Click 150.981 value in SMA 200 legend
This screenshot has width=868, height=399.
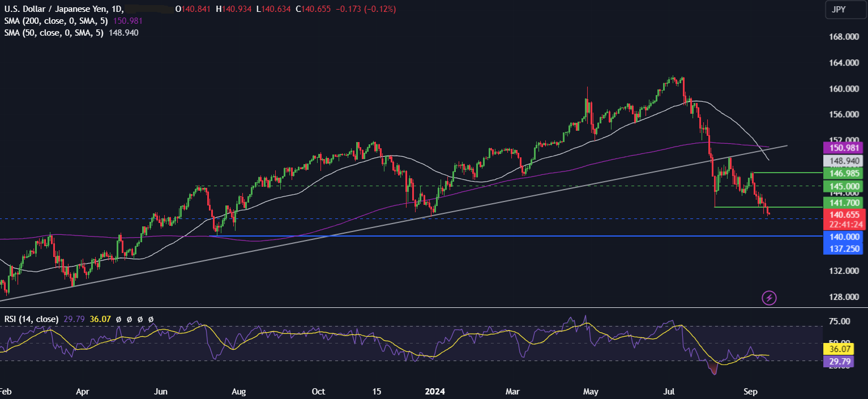point(129,21)
